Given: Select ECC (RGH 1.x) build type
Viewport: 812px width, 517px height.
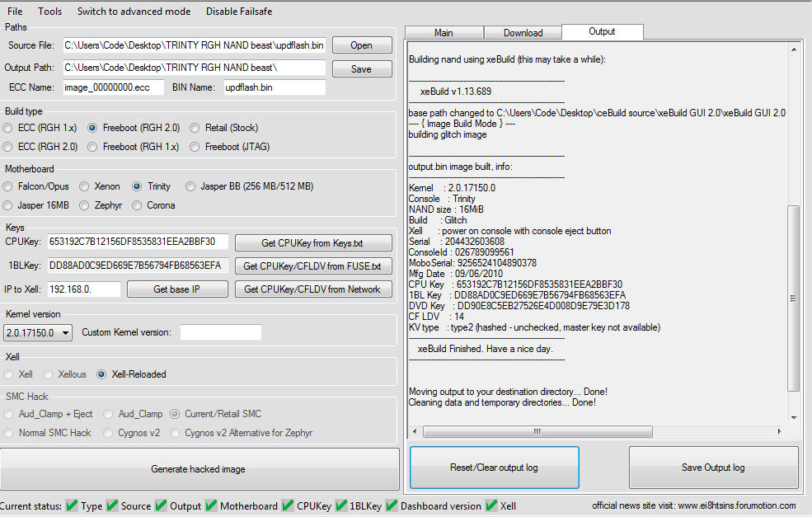Looking at the screenshot, I should 40,128.
